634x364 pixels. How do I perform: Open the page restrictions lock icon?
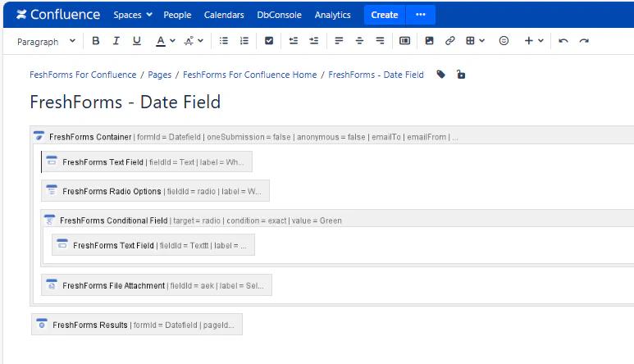(x=461, y=75)
